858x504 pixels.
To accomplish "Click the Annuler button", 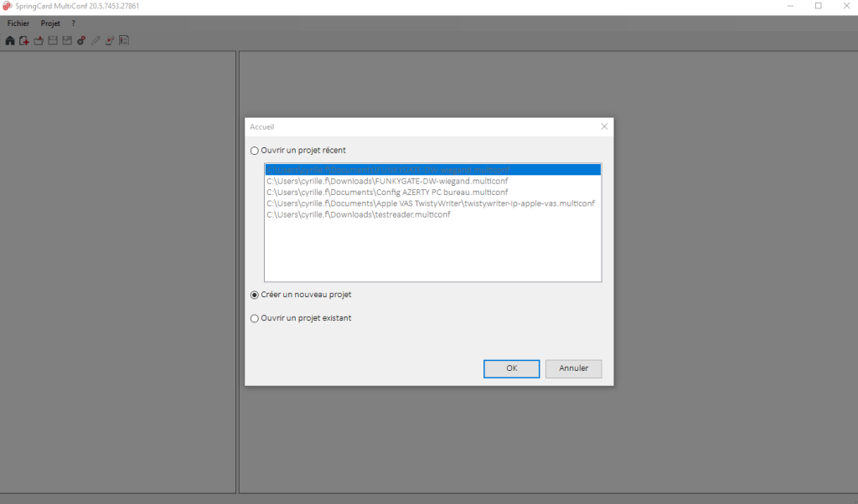I will click(x=573, y=368).
